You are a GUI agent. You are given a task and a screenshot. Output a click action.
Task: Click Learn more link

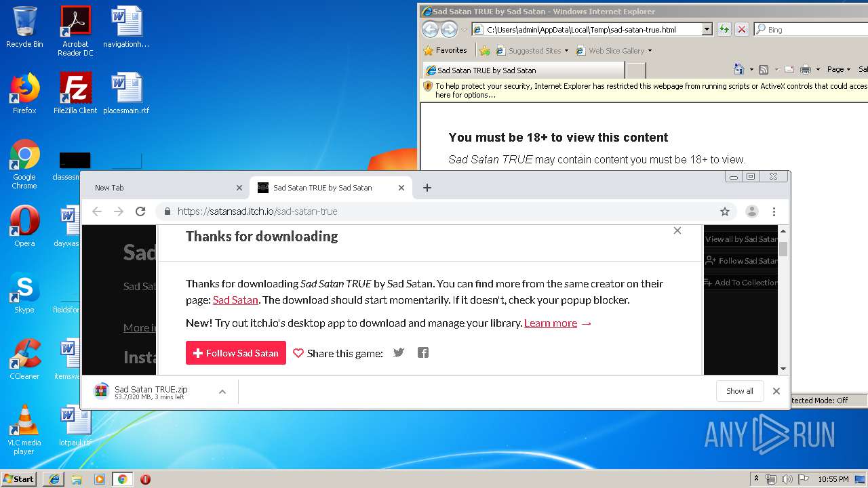click(x=551, y=323)
